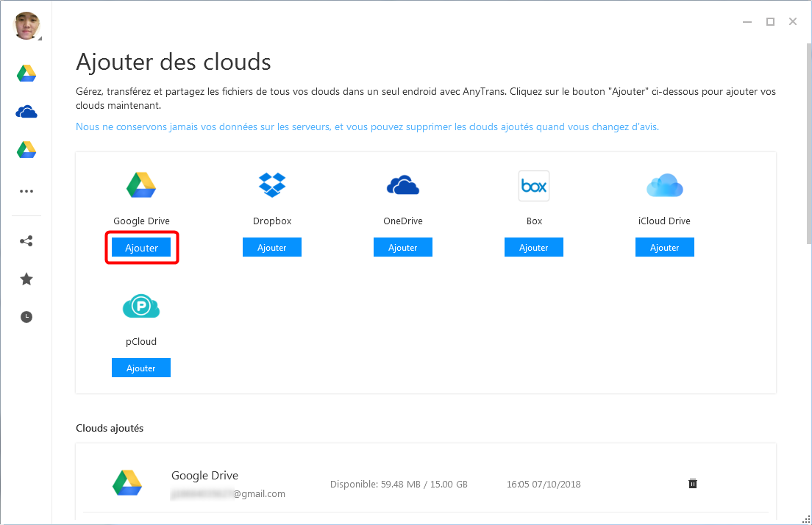The image size is (812, 525).
Task: Click 'OneDrive' label in cloud grid
Action: (403, 221)
